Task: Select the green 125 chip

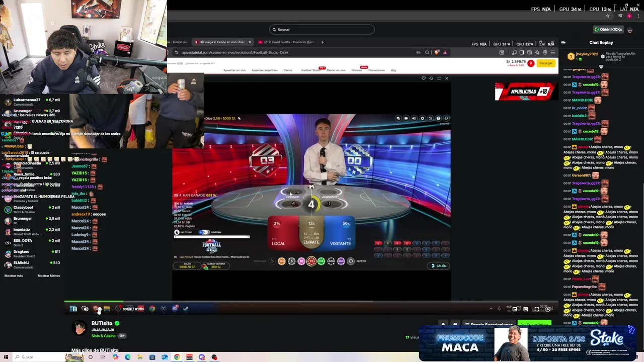Action: coord(321,261)
